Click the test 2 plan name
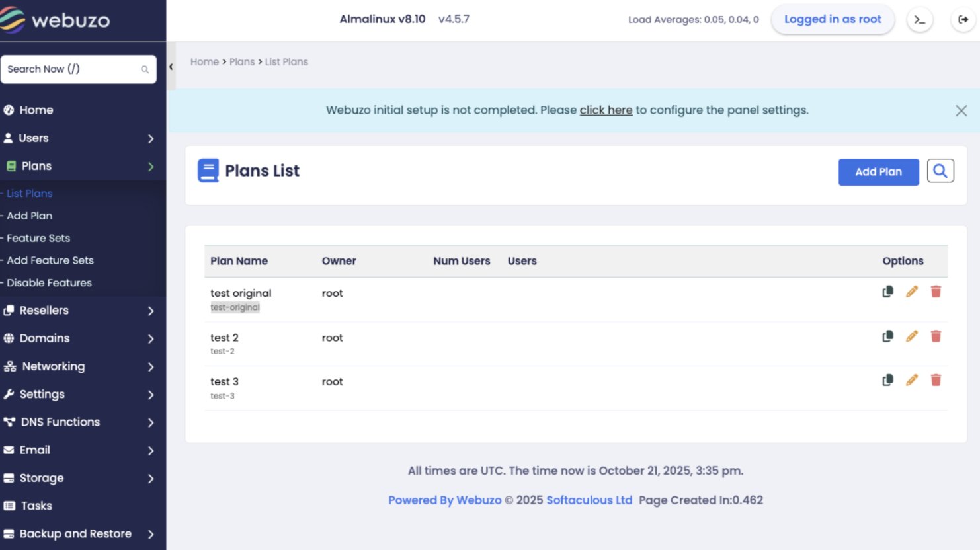The width and height of the screenshot is (980, 550). coord(225,338)
